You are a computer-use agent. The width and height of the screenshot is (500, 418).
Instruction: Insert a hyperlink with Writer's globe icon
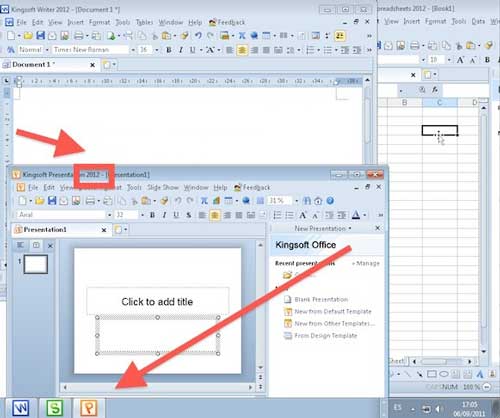(254, 35)
